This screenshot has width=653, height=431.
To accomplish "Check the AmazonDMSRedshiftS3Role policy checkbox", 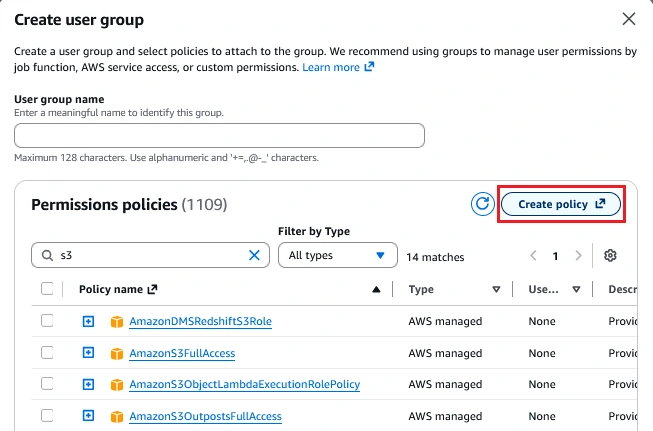I will [47, 321].
